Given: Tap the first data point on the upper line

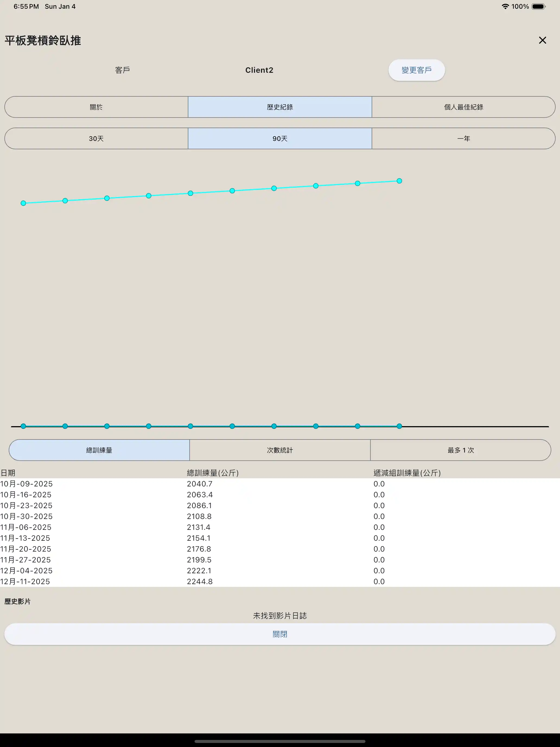Looking at the screenshot, I should [23, 203].
